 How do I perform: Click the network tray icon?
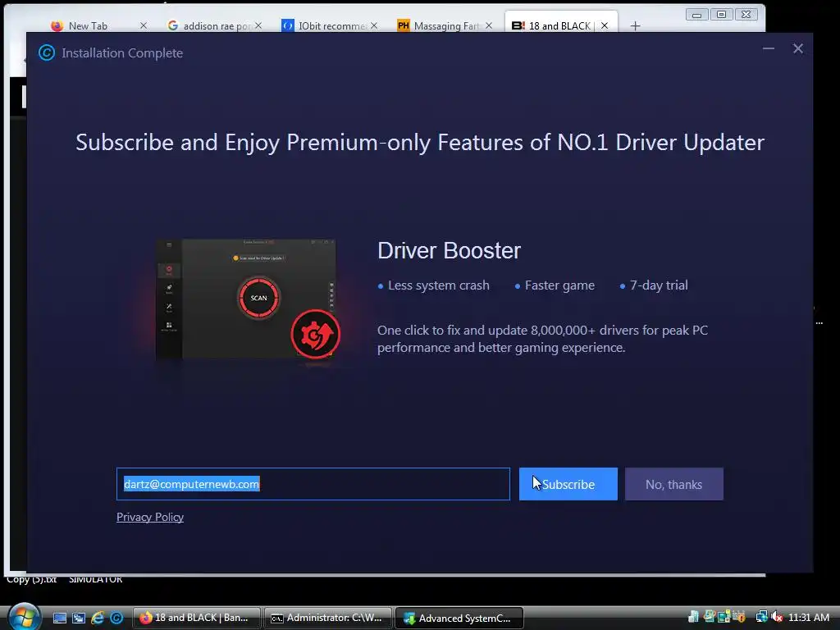point(761,618)
